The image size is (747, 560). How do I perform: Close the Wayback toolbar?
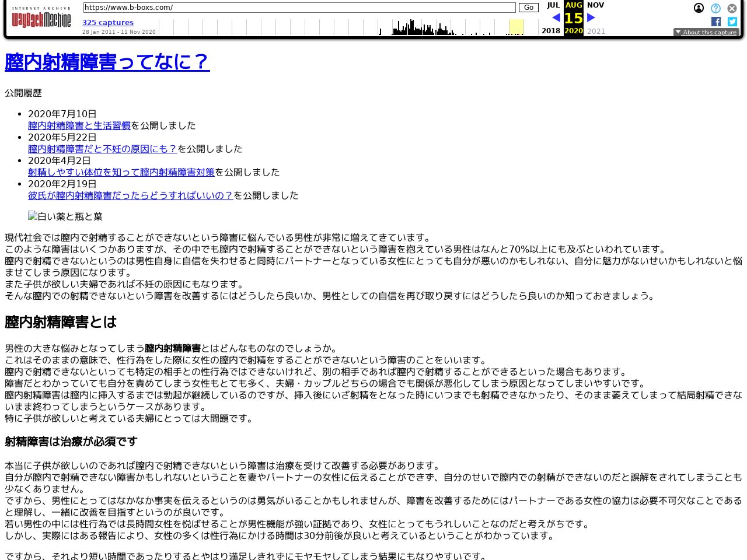coord(732,8)
